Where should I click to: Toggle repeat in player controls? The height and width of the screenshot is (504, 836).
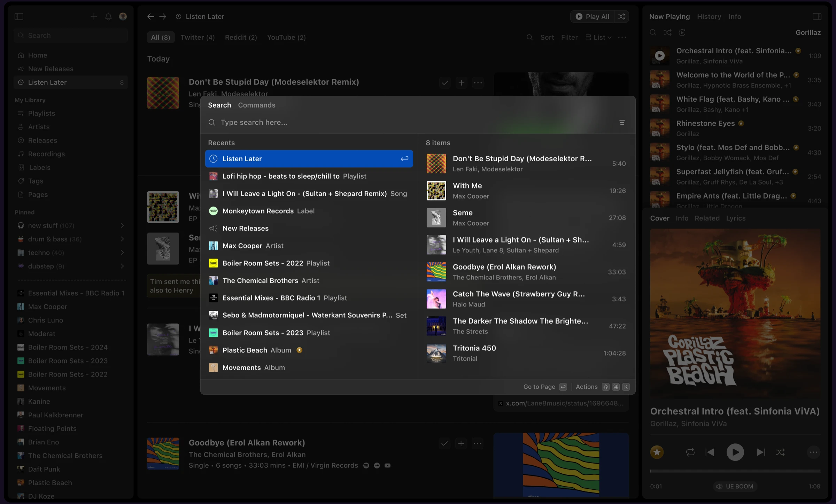(690, 452)
